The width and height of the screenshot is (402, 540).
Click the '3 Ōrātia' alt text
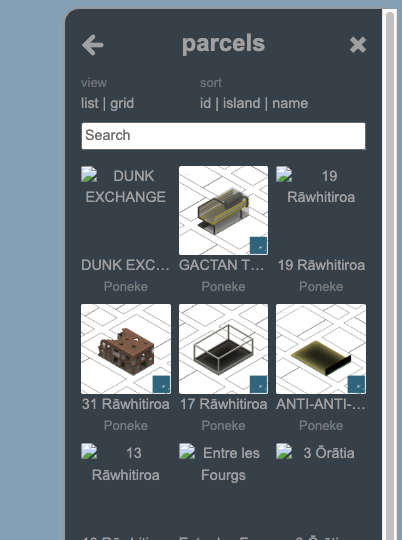[x=329, y=453]
